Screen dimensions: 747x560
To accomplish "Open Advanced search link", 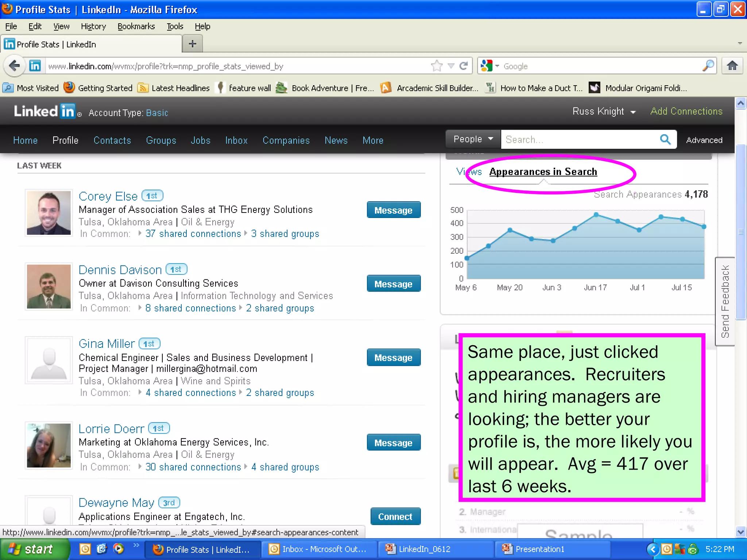I will (x=704, y=140).
